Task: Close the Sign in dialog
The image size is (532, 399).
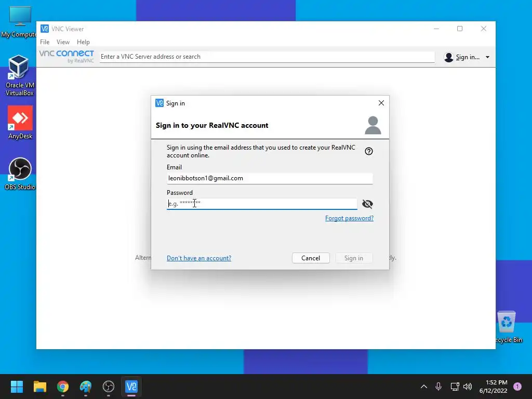Action: 381,103
